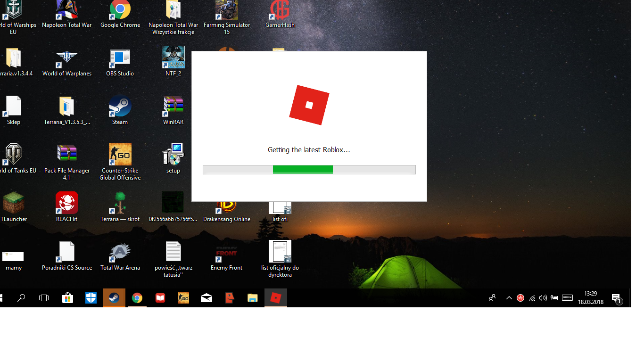Open File Explorer from the taskbar
The image size is (644, 362).
(x=253, y=298)
